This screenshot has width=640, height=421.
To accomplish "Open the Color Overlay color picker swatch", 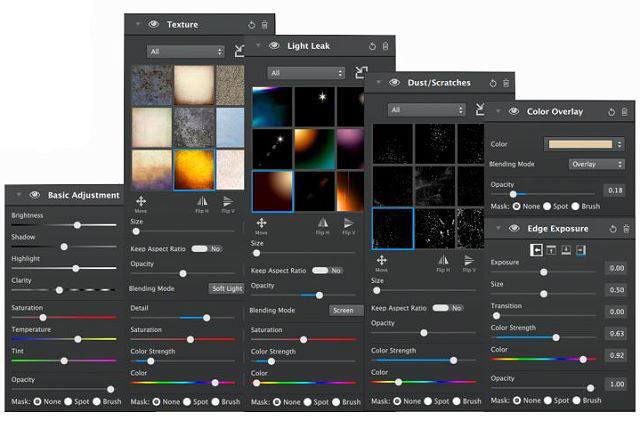I will tap(580, 144).
